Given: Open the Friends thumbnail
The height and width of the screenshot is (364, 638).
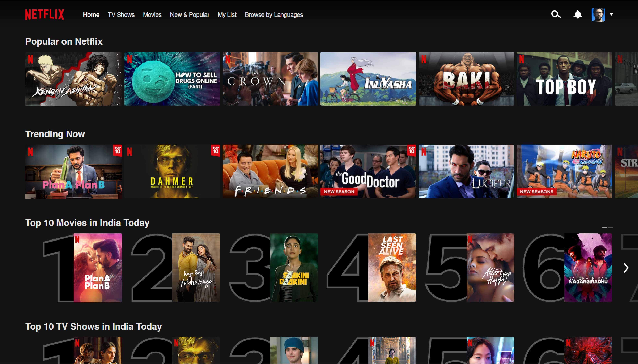Looking at the screenshot, I should (270, 171).
